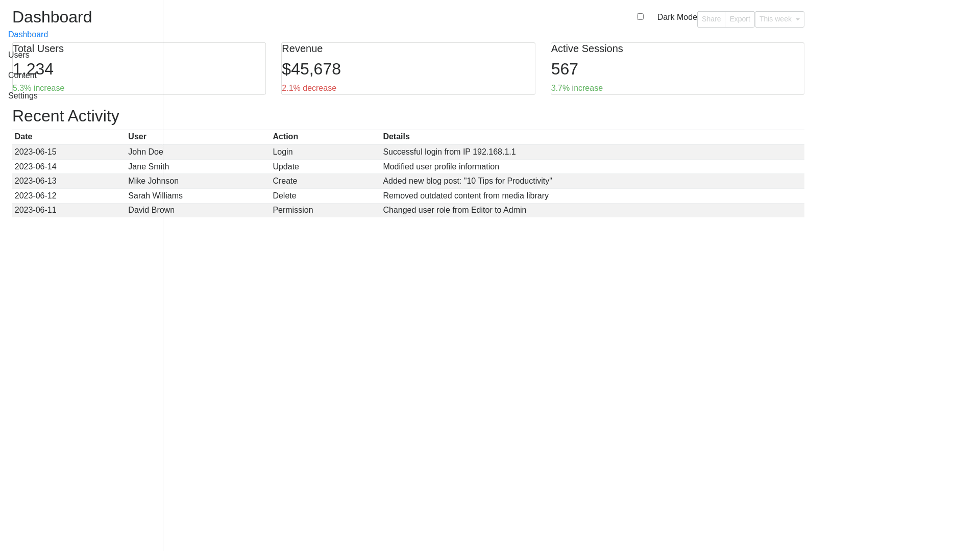
Task: Open the This week dropdown
Action: coord(779,19)
